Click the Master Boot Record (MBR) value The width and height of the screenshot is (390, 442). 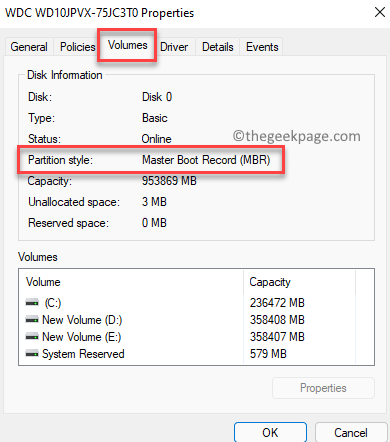click(206, 160)
